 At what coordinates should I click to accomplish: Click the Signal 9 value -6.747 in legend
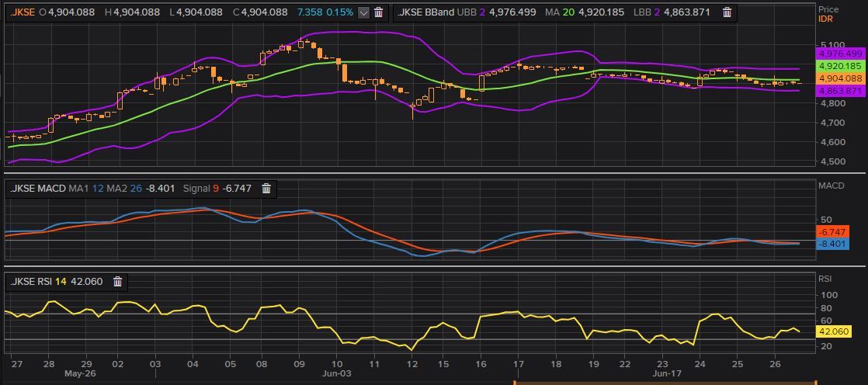(x=236, y=189)
